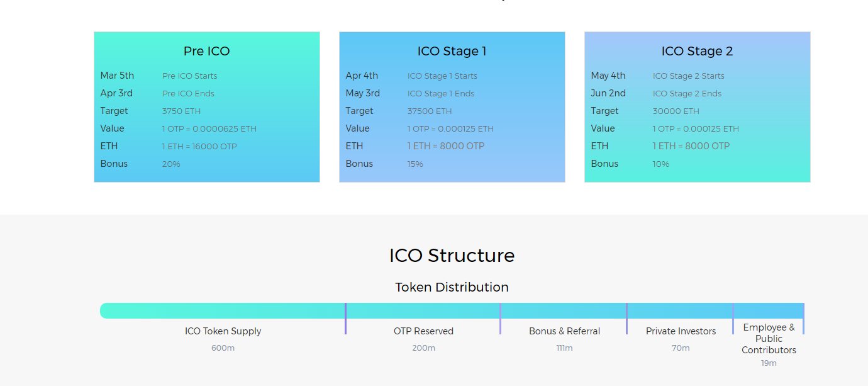Click the 30000 ETH target value
868x386 pixels.
(x=676, y=111)
